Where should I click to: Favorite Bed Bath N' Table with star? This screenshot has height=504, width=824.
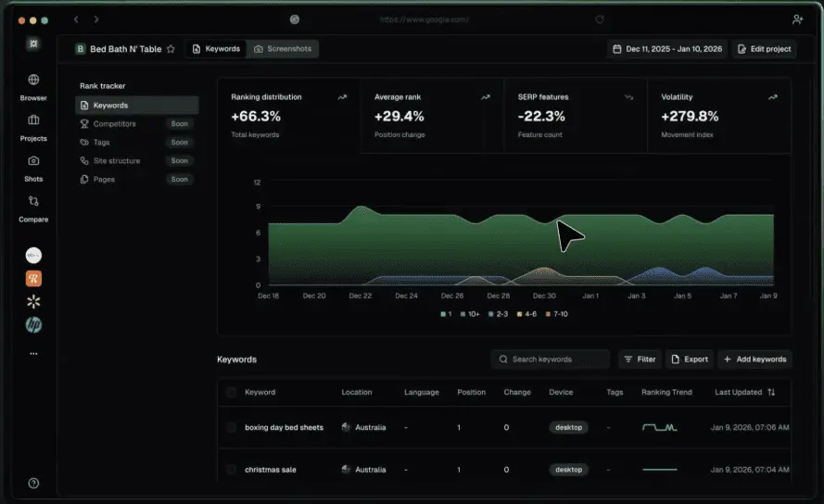[x=171, y=49]
